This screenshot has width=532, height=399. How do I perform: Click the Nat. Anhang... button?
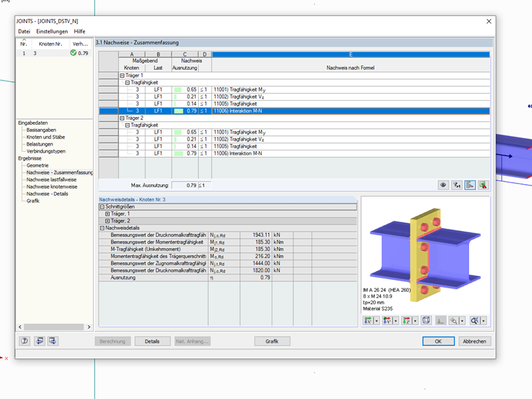192,342
